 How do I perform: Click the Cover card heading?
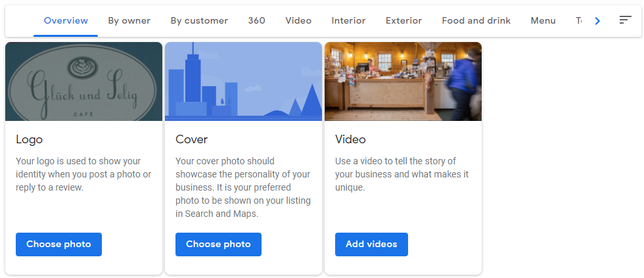[x=191, y=139]
